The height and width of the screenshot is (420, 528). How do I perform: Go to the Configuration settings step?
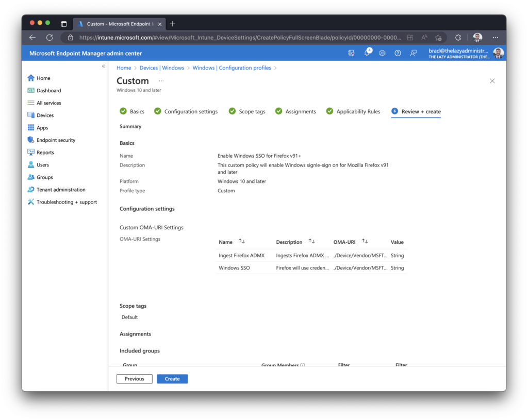tap(186, 111)
